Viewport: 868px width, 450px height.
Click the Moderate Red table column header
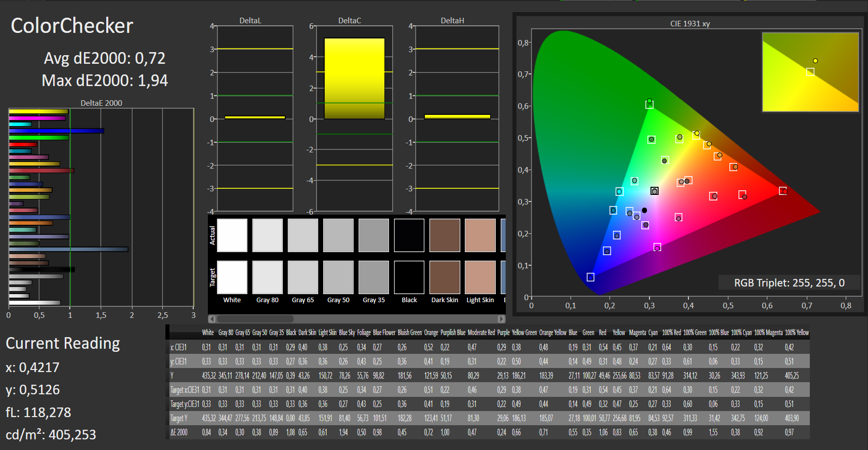pos(481,333)
